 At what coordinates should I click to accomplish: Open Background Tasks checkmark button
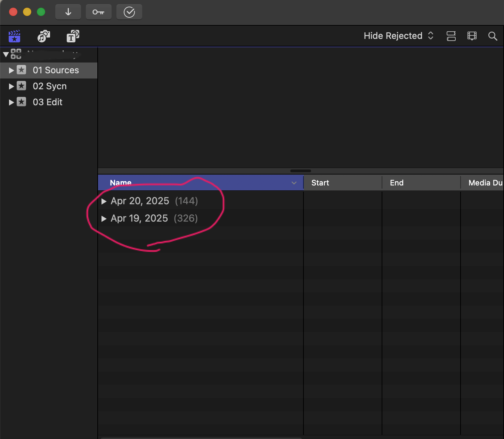(129, 12)
